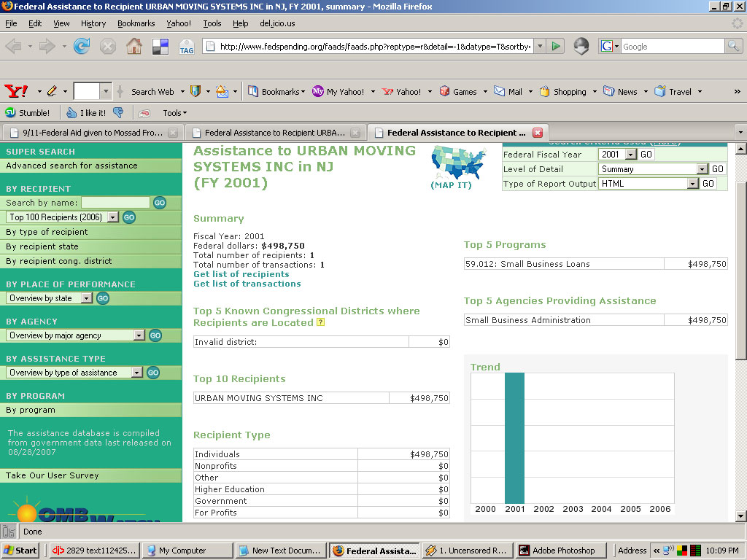This screenshot has width=747, height=560.
Task: Click the By program link
Action: pos(31,411)
